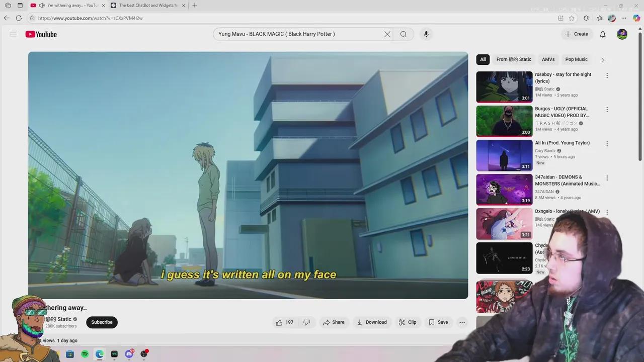The height and width of the screenshot is (362, 644).
Task: Select the AMVs filter chip
Action: (x=548, y=59)
